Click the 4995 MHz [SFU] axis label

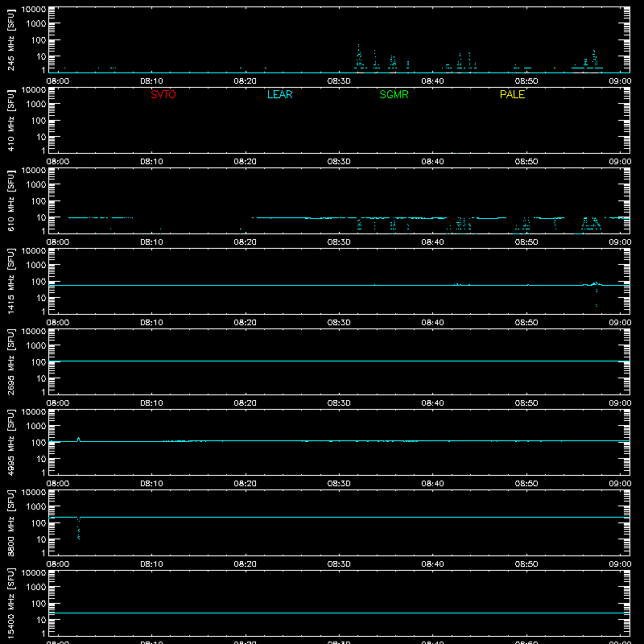[x=10, y=442]
